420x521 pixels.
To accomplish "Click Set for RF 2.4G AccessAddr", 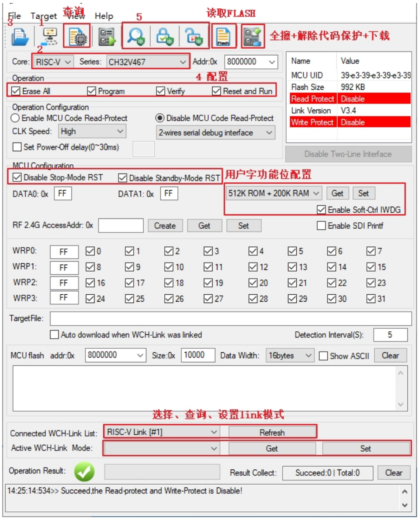I will click(244, 225).
